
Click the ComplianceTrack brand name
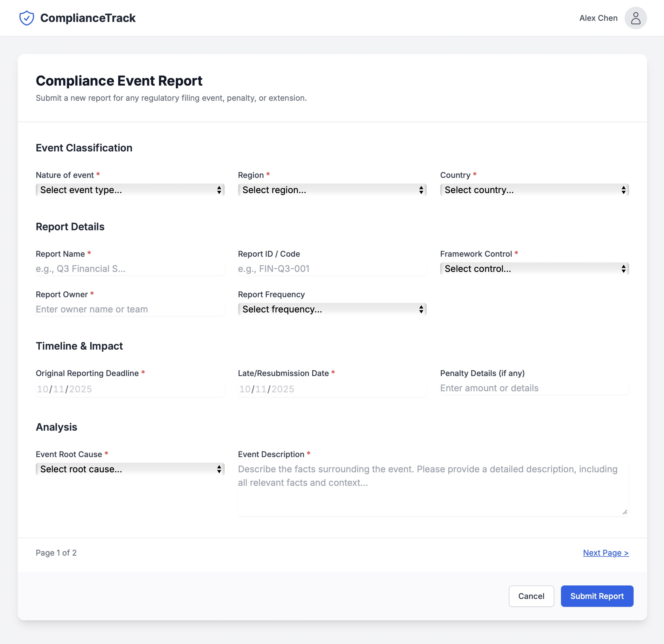pos(88,18)
